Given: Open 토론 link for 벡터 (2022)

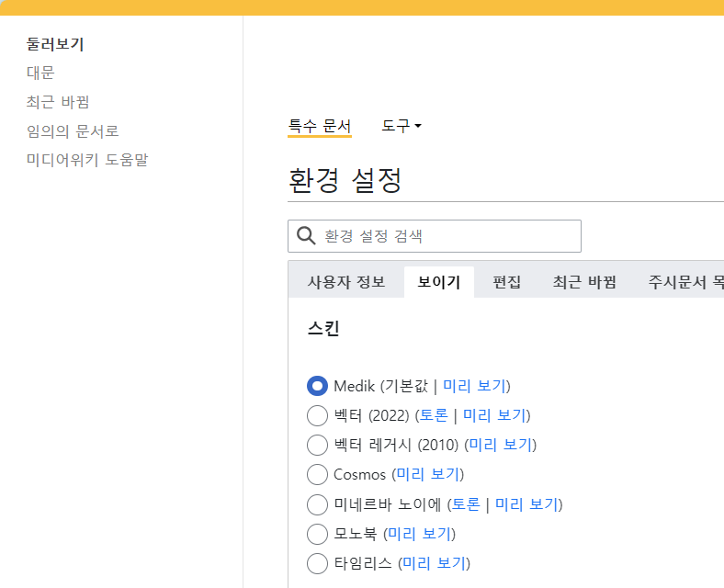Looking at the screenshot, I should click(434, 415).
